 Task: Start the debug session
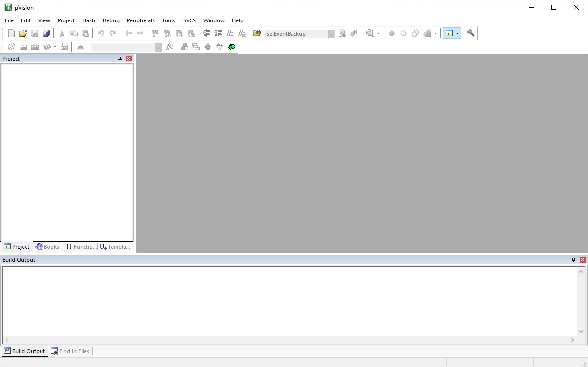click(x=370, y=33)
